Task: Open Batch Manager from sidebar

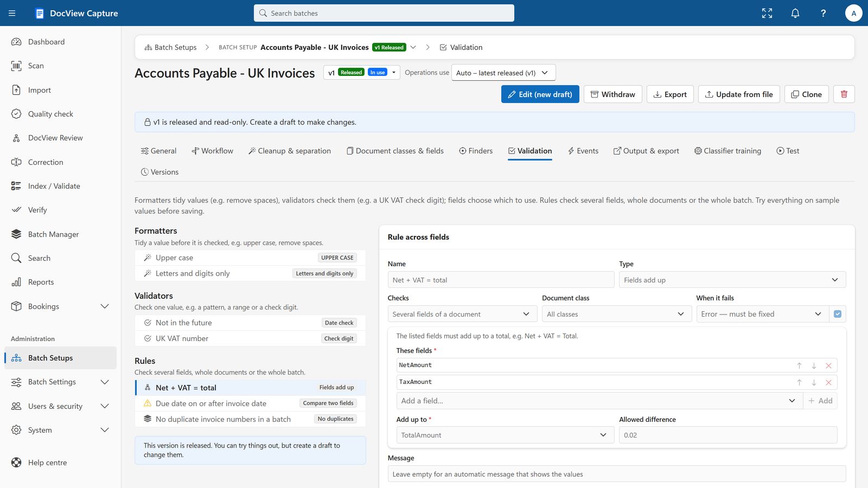Action: pyautogui.click(x=60, y=234)
